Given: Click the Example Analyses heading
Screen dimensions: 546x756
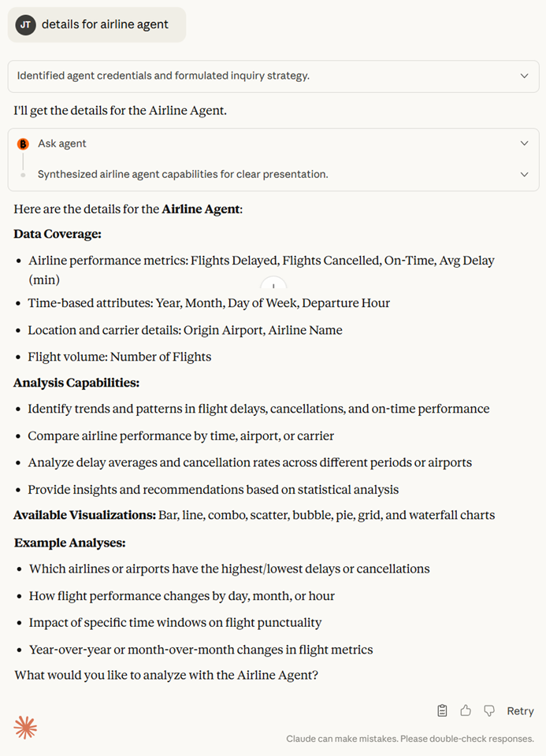Looking at the screenshot, I should click(x=69, y=543).
